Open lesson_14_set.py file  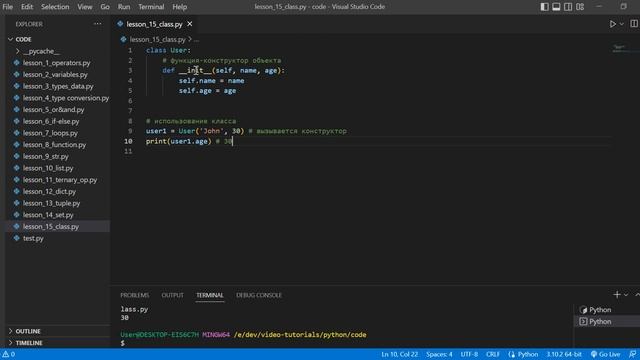coord(48,215)
